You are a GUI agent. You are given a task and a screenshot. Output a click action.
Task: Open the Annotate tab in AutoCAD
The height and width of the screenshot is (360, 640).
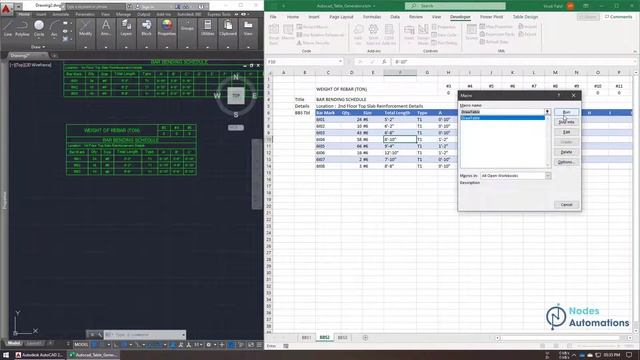click(x=60, y=14)
